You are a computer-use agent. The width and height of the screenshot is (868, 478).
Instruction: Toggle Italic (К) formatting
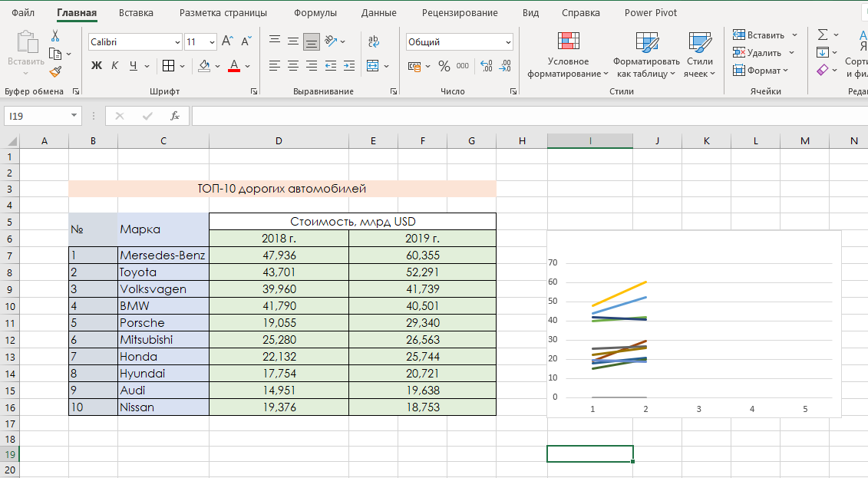pos(114,66)
